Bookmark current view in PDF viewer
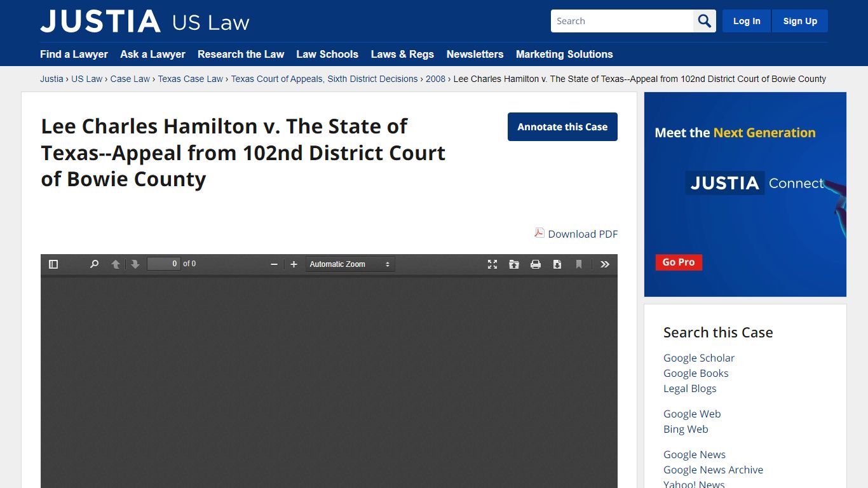The height and width of the screenshot is (488, 868). pos(579,264)
